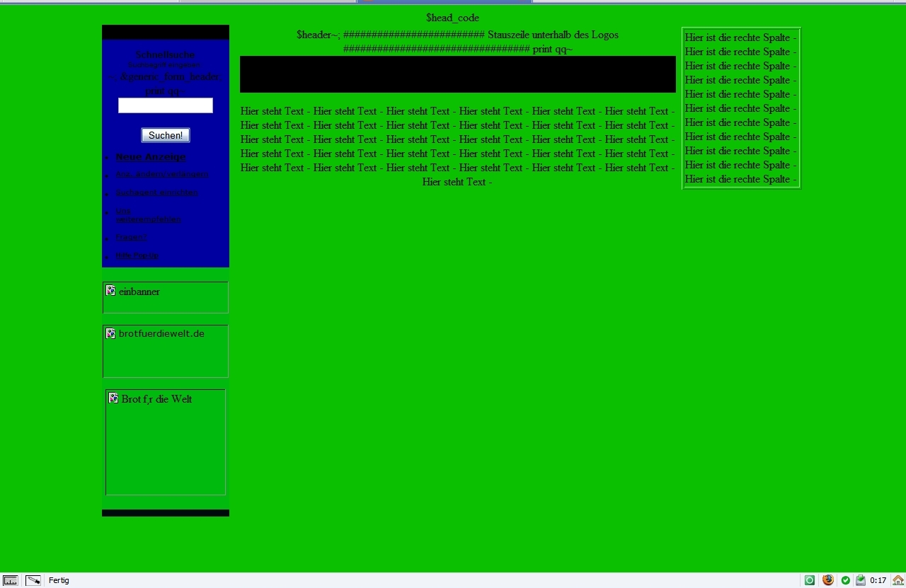
Task: Click the second status bar icon left of Fertig
Action: coord(33,580)
